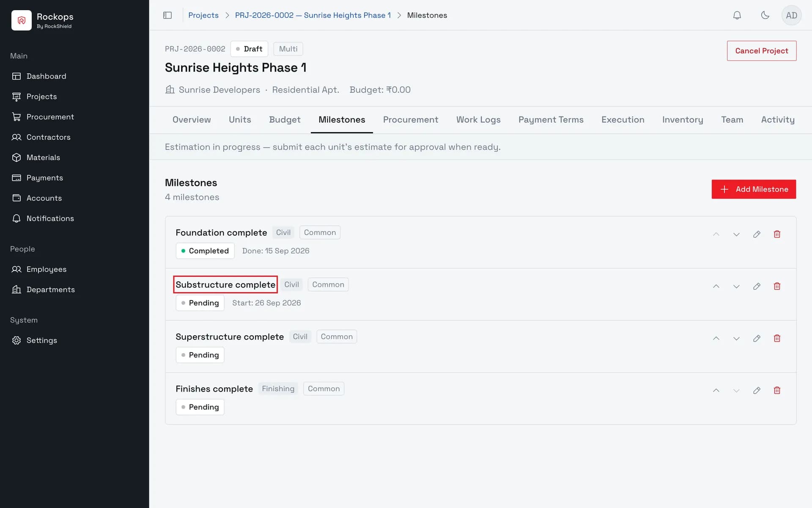Viewport: 812px width, 508px height.
Task: Move Substructure complete milestone up
Action: [716, 286]
